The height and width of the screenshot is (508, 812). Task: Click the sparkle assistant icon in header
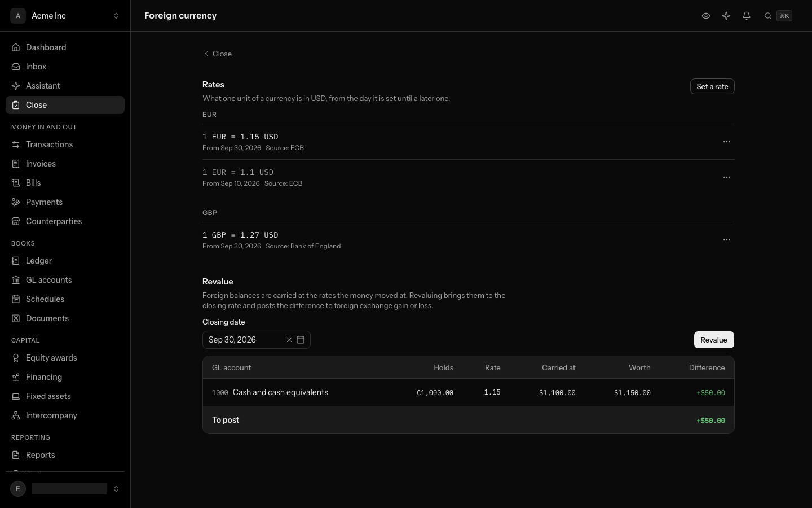click(726, 16)
